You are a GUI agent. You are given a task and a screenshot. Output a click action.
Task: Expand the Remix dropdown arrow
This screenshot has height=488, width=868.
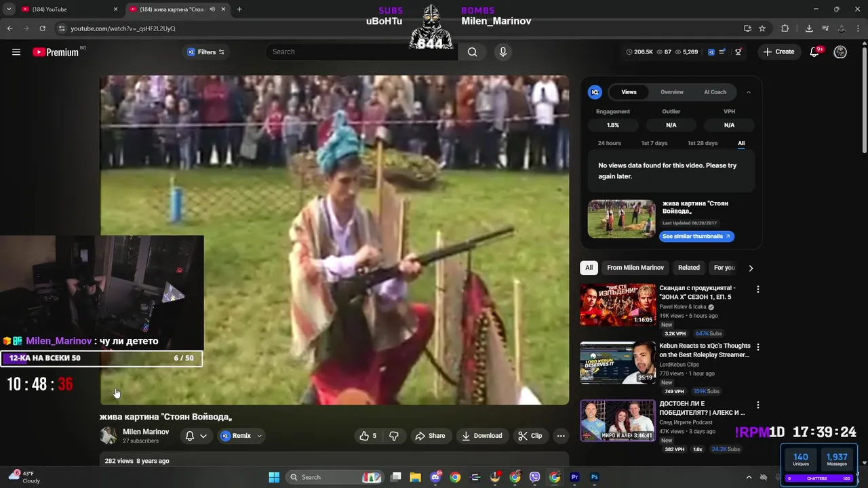coord(259,436)
